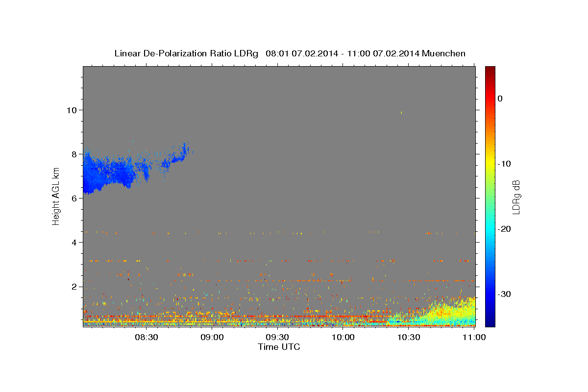588x392 pixels.
Task: Click the colorbar value 0
Action: point(500,98)
